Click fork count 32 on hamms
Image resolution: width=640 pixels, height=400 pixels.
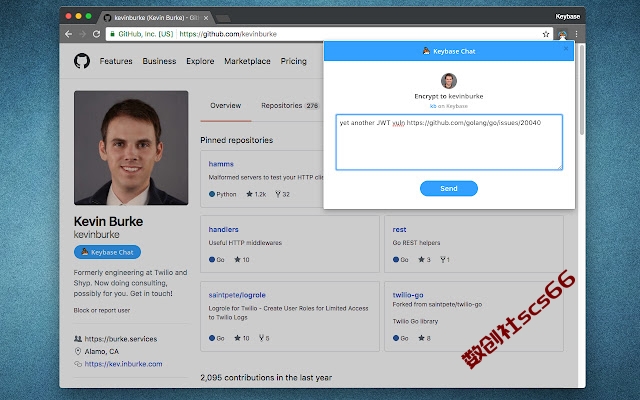pos(282,194)
